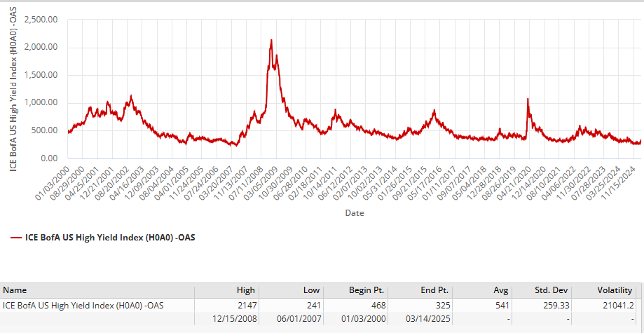Select the End Pt. value 325
644x333 pixels.
(x=444, y=305)
